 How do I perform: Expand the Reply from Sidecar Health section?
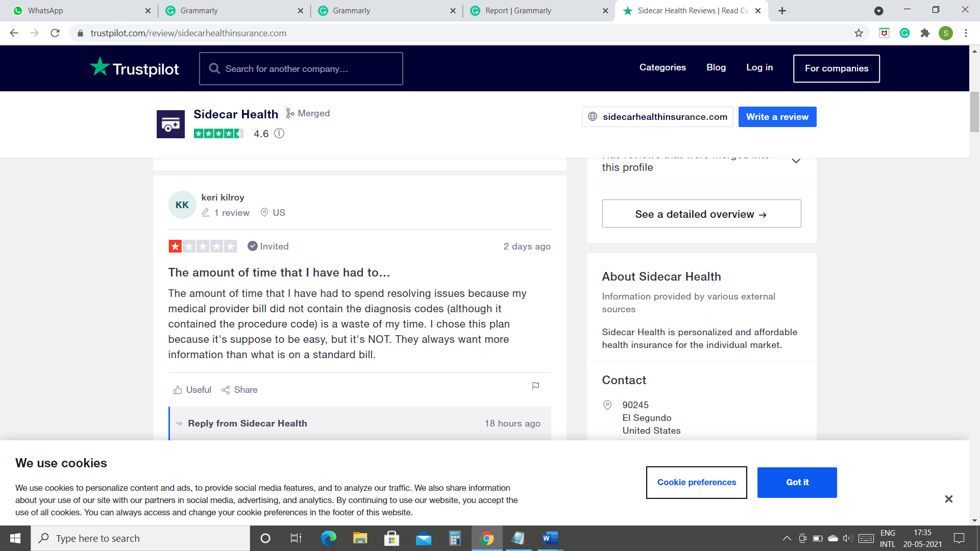(247, 423)
